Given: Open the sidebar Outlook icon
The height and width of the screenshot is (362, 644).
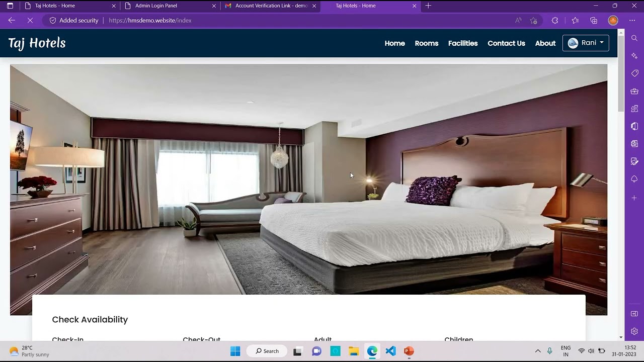Looking at the screenshot, I should pos(634,144).
